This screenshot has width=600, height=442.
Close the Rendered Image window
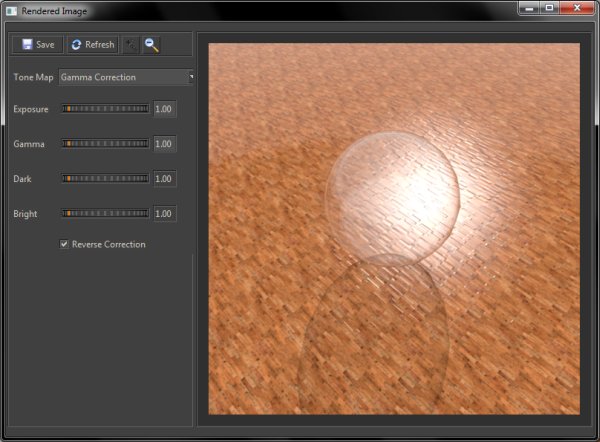coord(577,8)
